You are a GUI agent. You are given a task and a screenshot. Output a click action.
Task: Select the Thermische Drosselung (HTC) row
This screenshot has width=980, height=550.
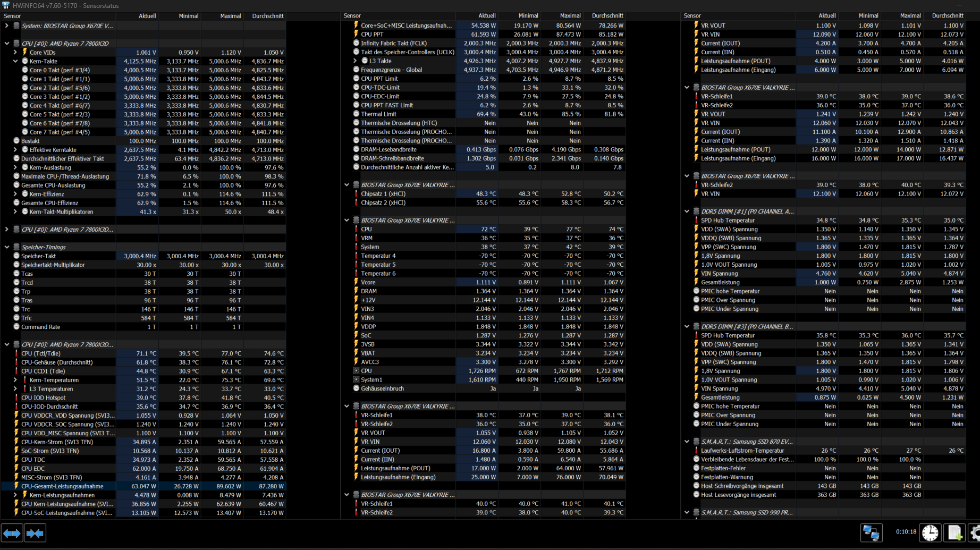[x=483, y=123]
